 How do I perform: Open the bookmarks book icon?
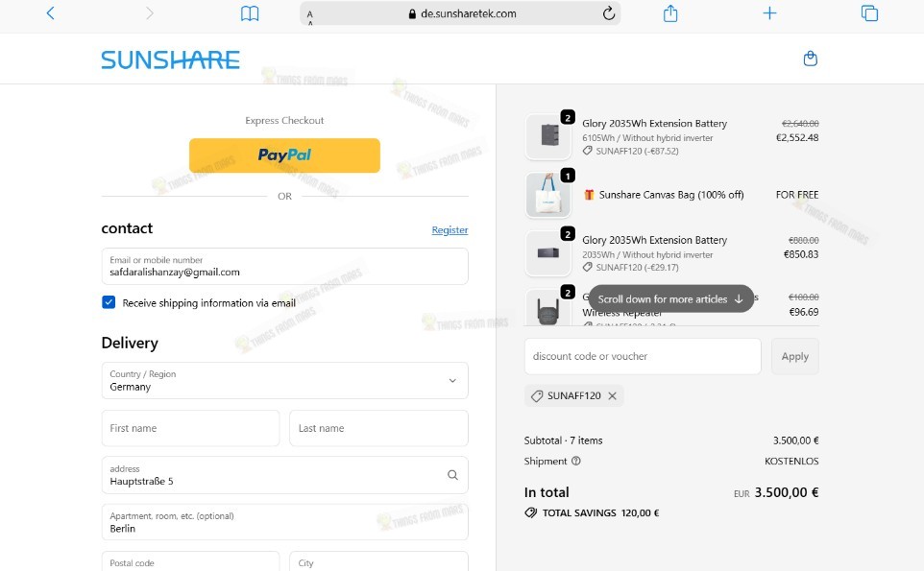coord(250,12)
